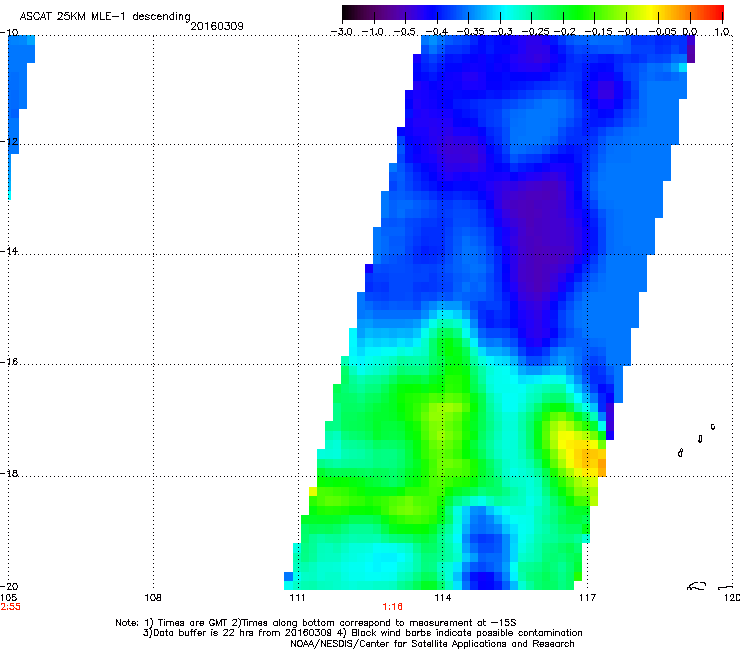Click the red 2:55 time stamp
Viewport: 740px width, 650px height.
pos(10,607)
